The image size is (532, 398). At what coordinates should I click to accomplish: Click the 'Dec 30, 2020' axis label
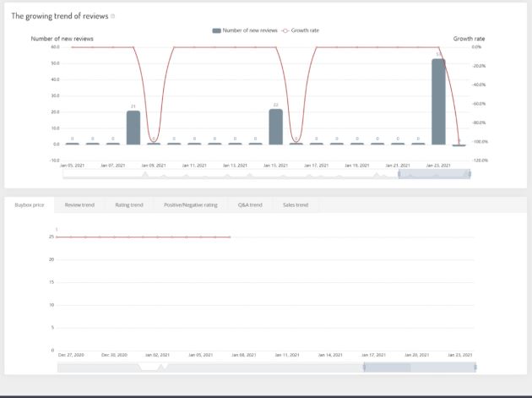[x=114, y=355]
